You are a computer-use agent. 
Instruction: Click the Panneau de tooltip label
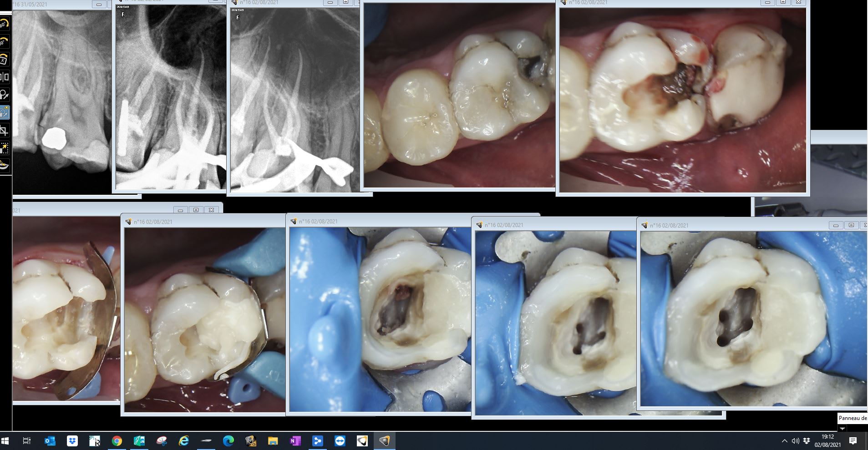pos(853,418)
